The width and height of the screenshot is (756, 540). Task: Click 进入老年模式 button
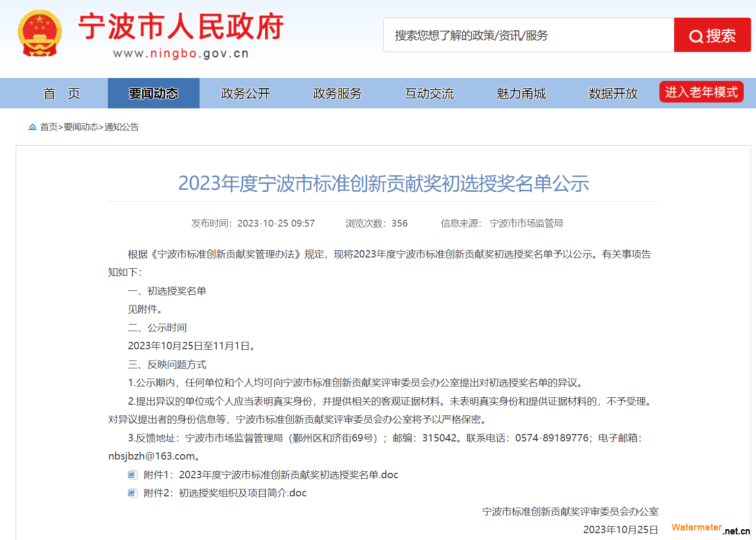point(702,92)
